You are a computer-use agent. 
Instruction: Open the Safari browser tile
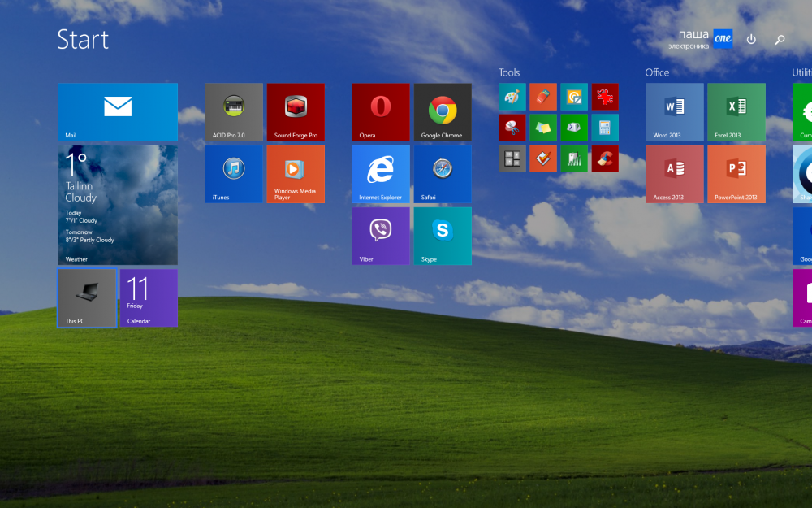[x=443, y=174]
